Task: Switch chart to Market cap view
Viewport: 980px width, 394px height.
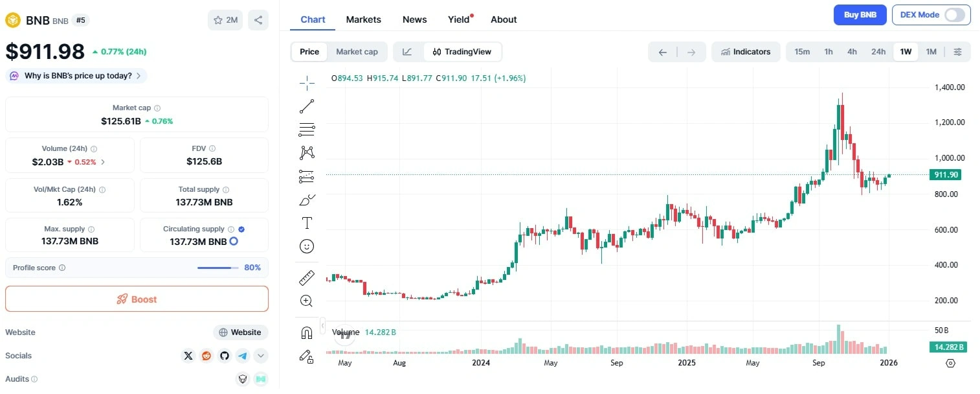Action: pyautogui.click(x=357, y=52)
